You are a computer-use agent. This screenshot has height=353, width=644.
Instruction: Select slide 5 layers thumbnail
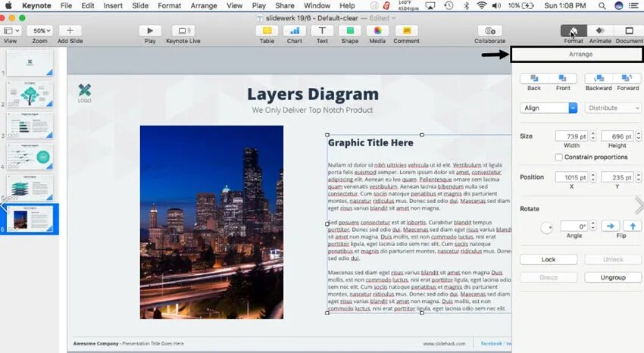click(x=30, y=188)
